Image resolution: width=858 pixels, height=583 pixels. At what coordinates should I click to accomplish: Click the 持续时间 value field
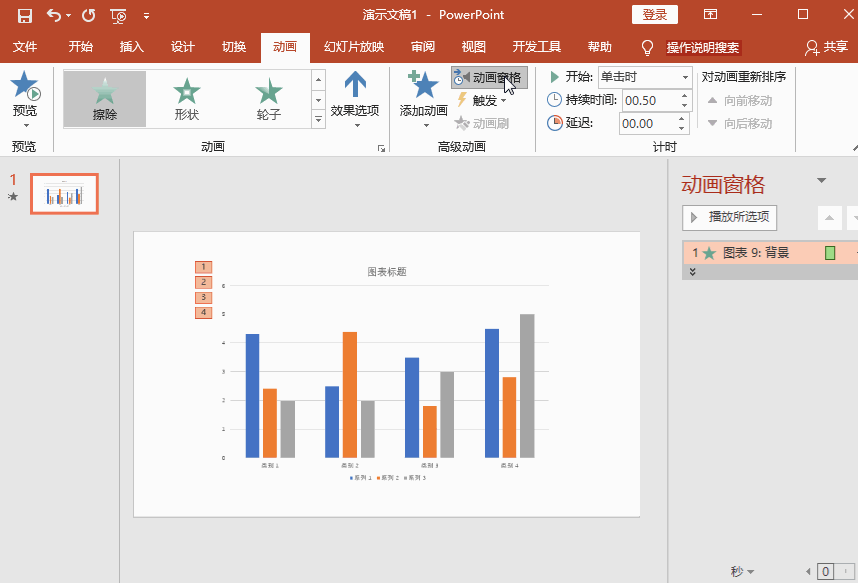(x=650, y=101)
